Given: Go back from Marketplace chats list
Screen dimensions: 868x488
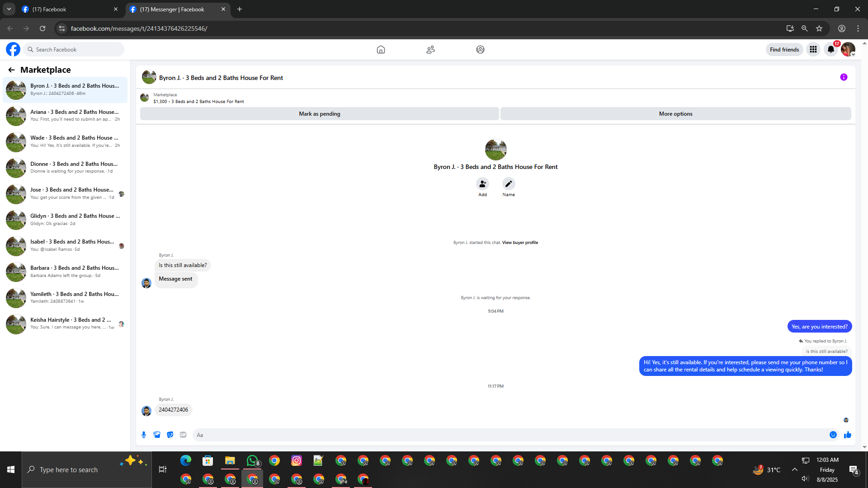Looking at the screenshot, I should pos(11,70).
